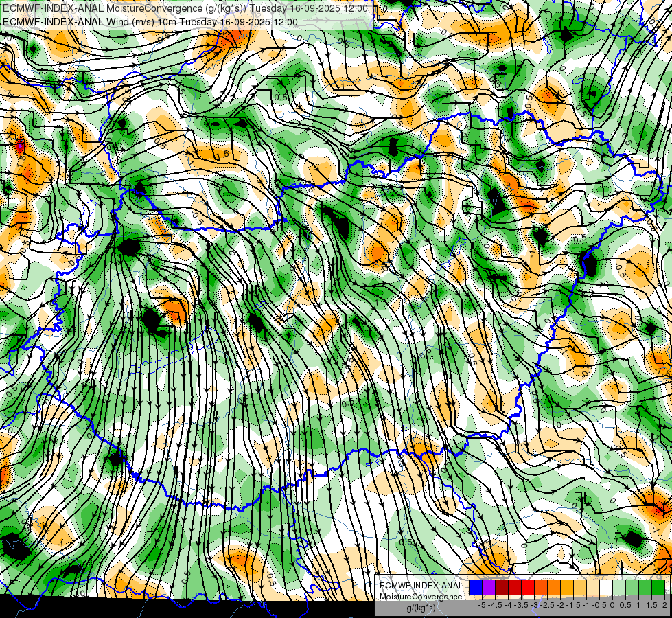Click the -5 legend tick label
Screen dimensions: 672x618
click(x=482, y=605)
